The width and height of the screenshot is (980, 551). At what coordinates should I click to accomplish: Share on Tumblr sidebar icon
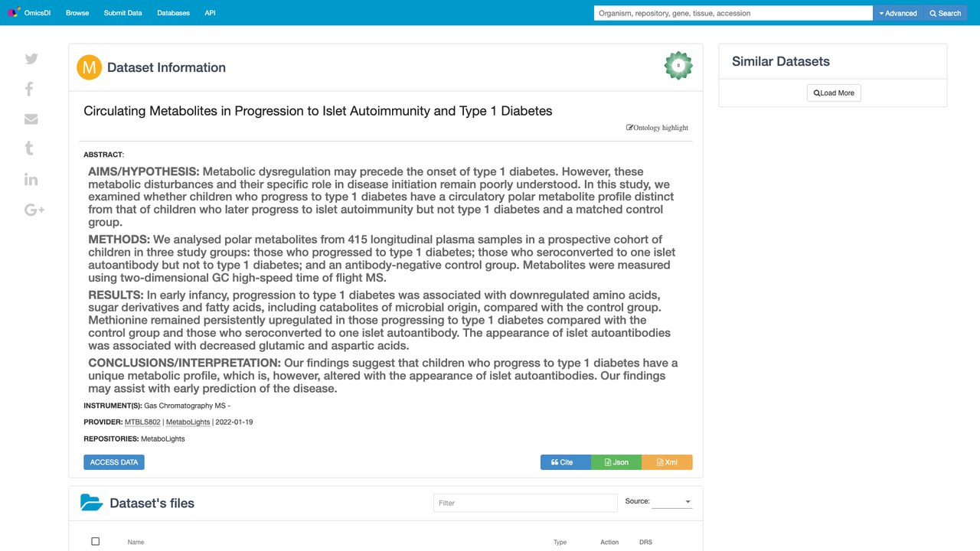[x=29, y=148]
